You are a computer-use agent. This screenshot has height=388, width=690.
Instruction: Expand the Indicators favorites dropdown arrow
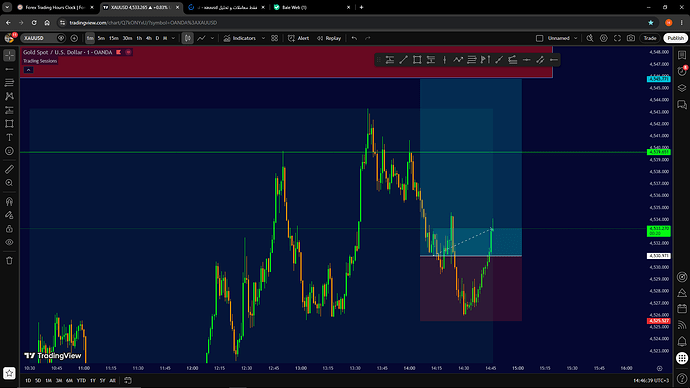[x=263, y=38]
